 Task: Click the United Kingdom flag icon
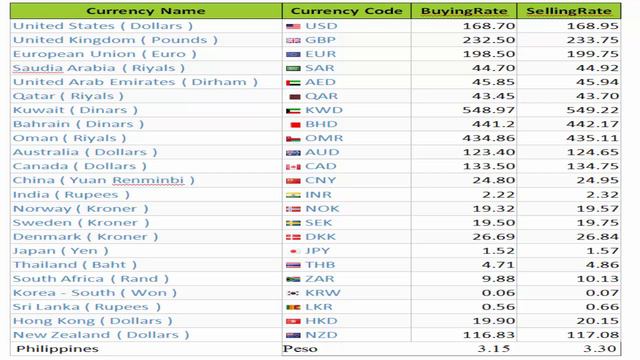(x=293, y=40)
